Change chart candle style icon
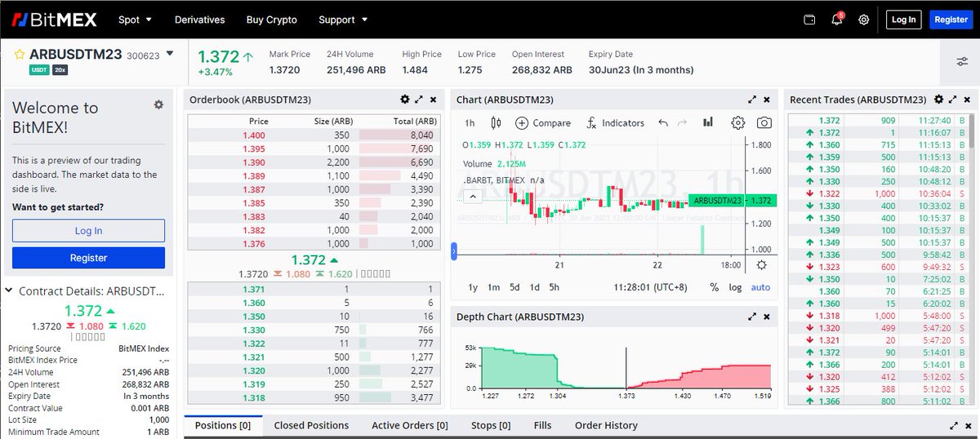This screenshot has width=980, height=439. click(494, 123)
